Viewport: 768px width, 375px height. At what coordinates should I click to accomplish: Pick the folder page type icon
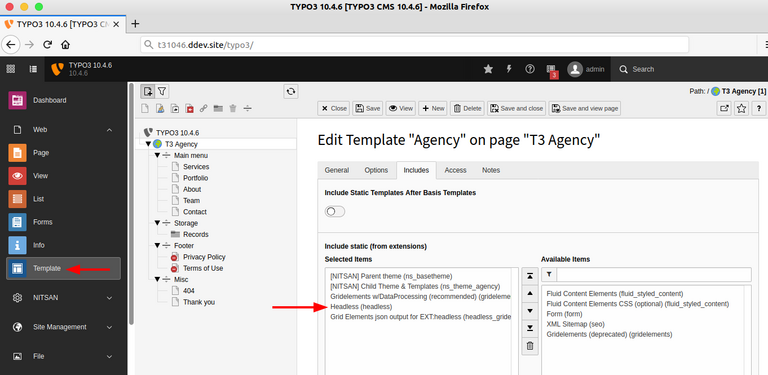pos(218,109)
